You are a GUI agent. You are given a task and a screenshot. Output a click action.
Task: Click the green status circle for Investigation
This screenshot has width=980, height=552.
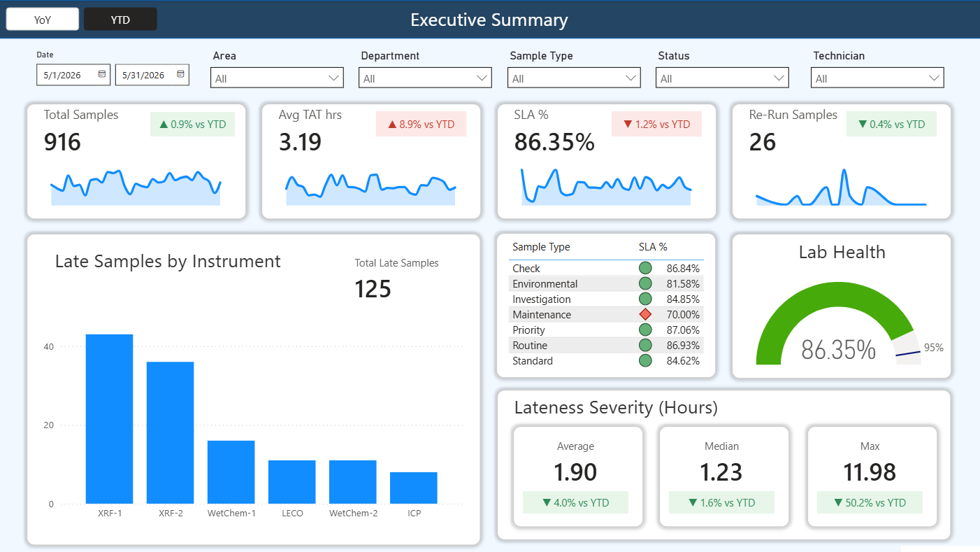(645, 299)
